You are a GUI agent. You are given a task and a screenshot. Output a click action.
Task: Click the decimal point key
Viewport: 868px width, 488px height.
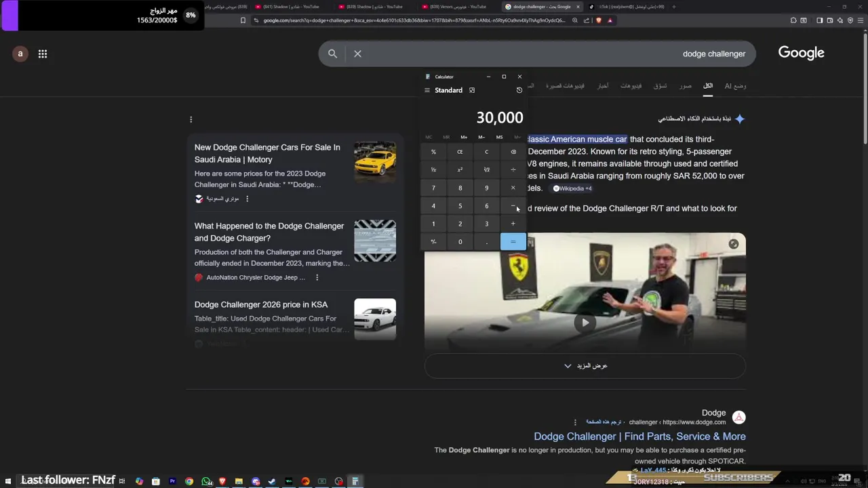coord(486,241)
